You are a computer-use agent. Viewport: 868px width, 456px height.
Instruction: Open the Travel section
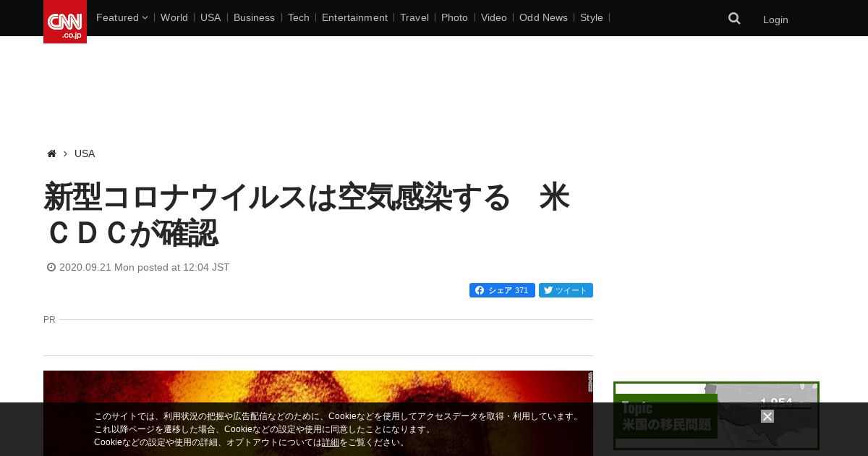tap(414, 17)
